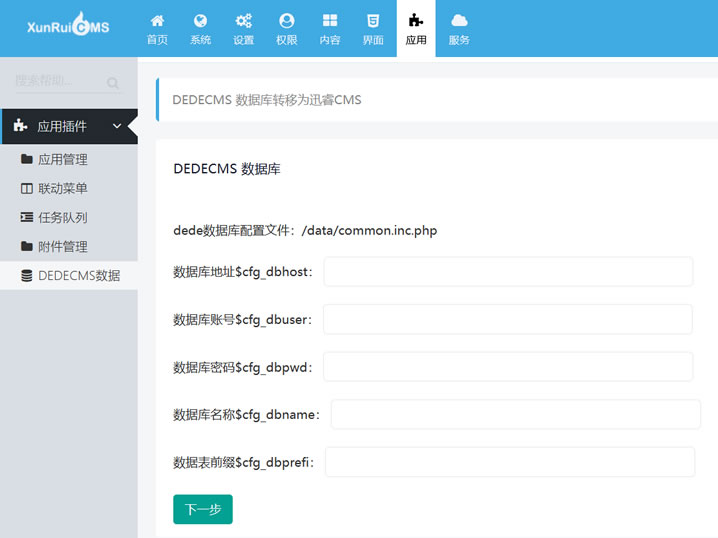
Task: Click the 数据库名称$cfg_dbname label
Action: tap(246, 415)
